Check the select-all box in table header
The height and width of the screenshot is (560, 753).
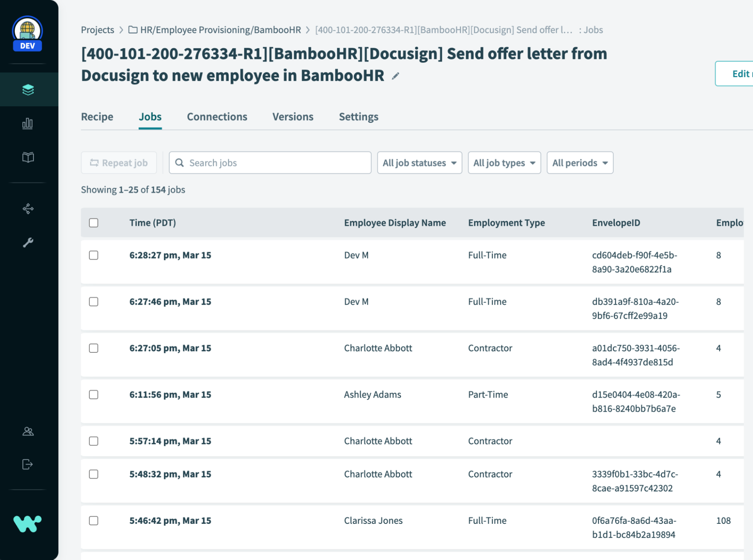click(93, 223)
